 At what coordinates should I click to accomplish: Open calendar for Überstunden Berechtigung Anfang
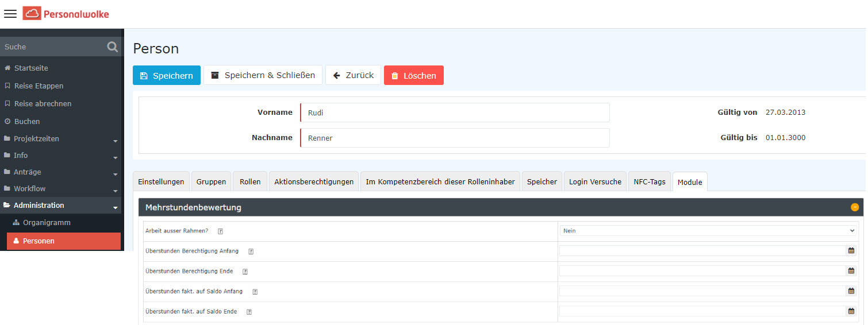851,251
